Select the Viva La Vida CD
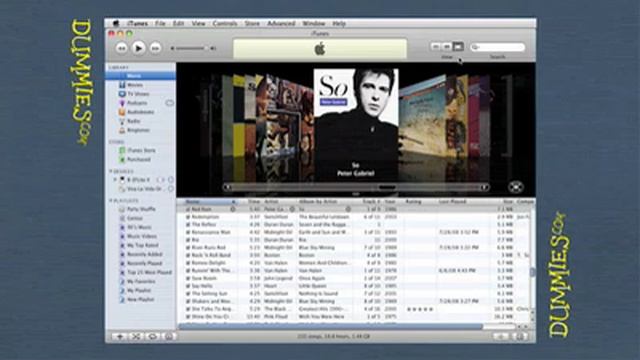The width and height of the screenshot is (640, 360). pyautogui.click(x=144, y=189)
